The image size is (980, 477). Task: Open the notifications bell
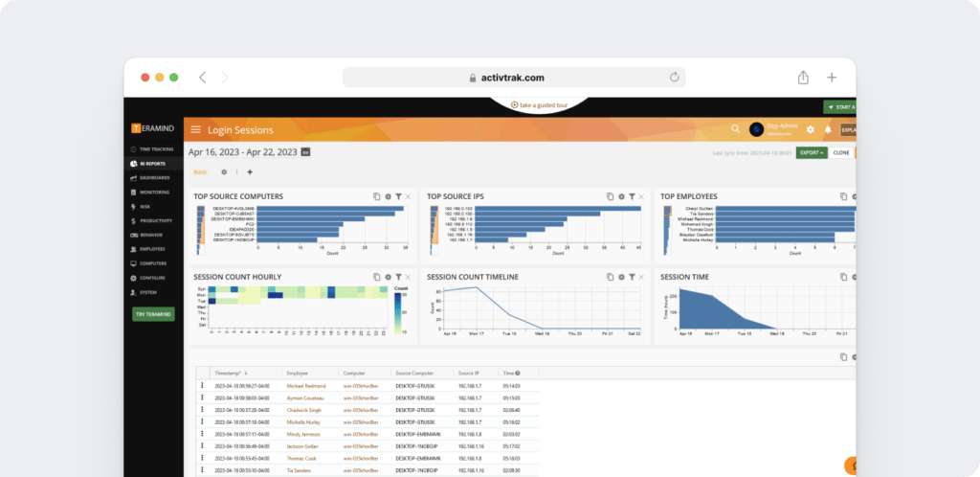(828, 129)
